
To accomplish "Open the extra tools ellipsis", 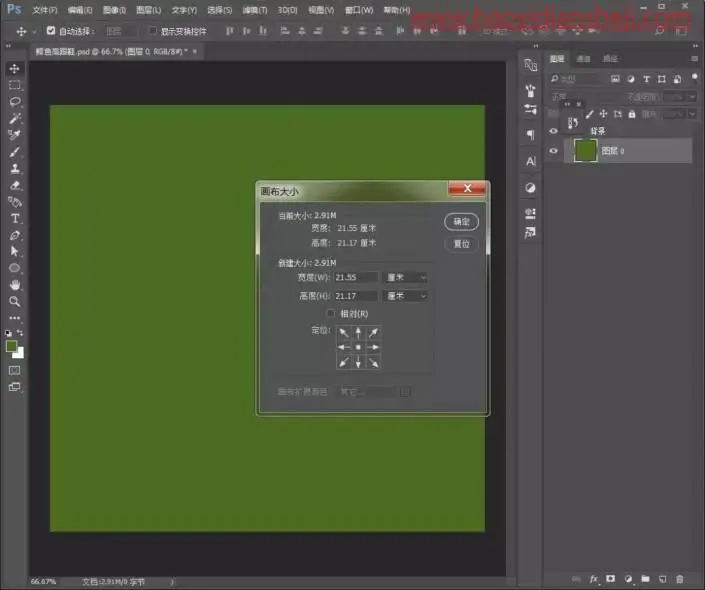I will (14, 318).
